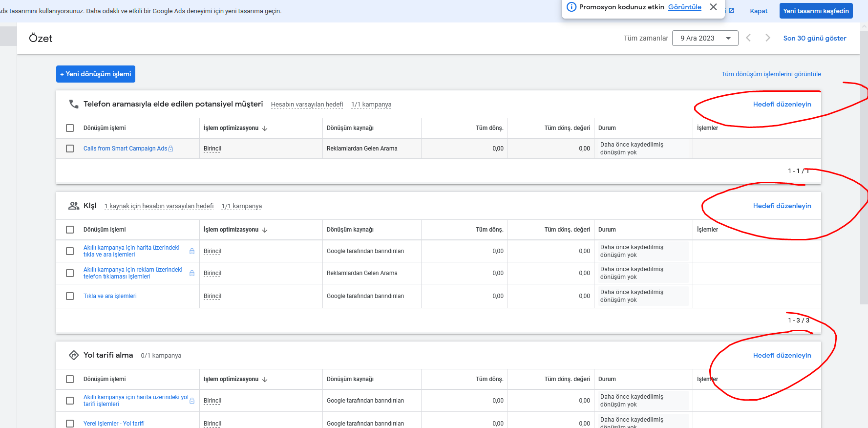Click Yeni dönüşüm işlemi button
This screenshot has height=428, width=868.
(96, 74)
